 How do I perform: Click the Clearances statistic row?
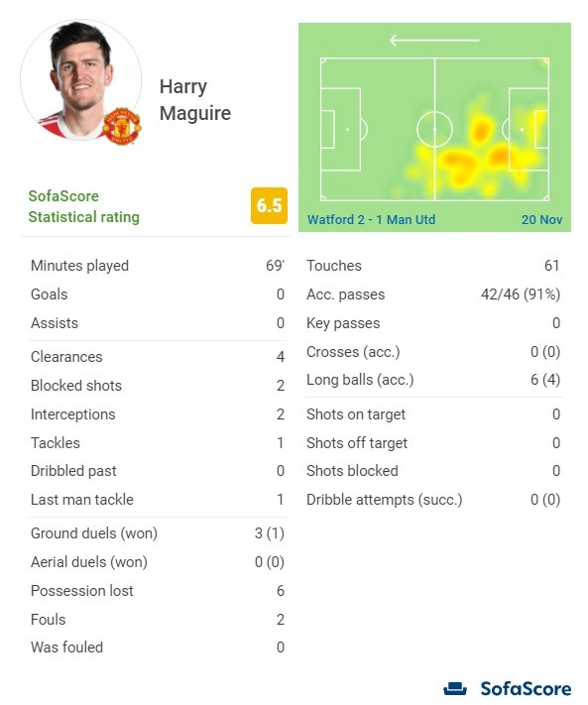[x=158, y=357]
